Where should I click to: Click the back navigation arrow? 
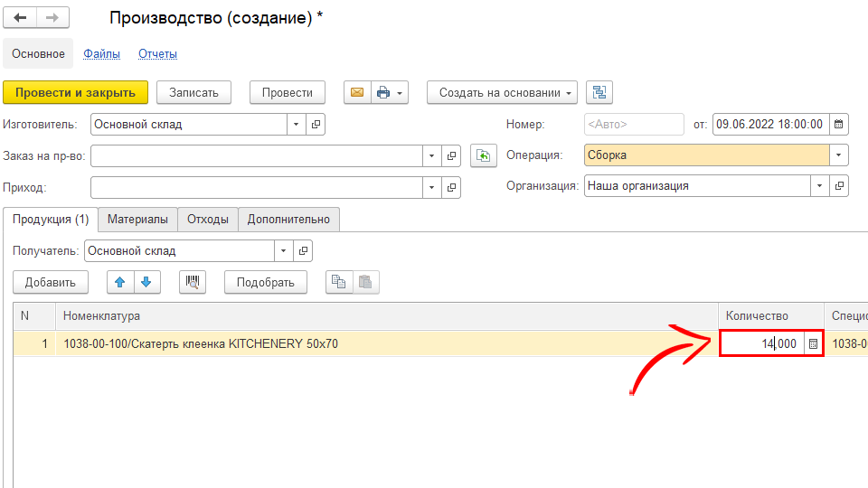(x=20, y=18)
